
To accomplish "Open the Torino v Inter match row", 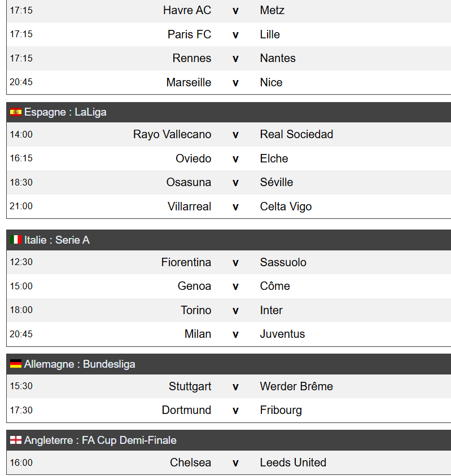I will (235, 310).
